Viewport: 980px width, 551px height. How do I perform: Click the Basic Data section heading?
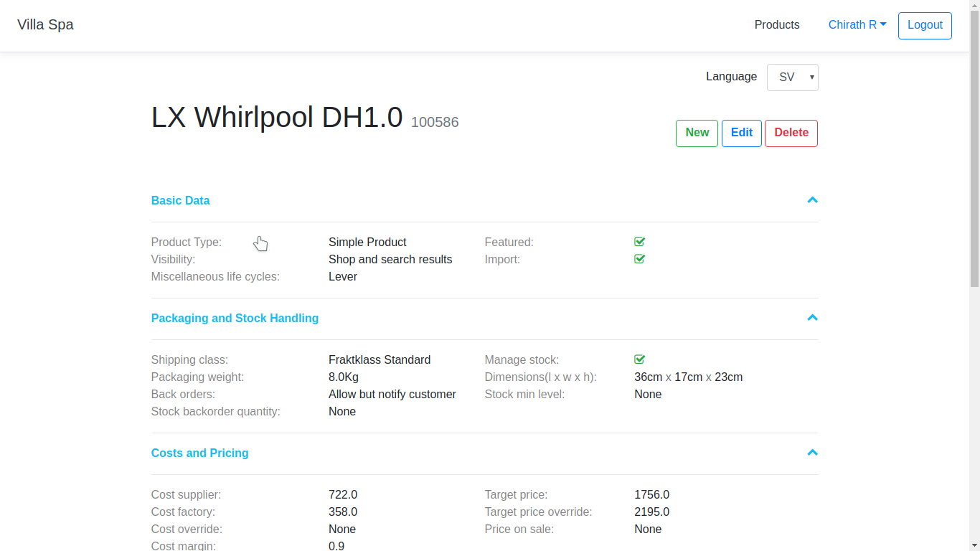click(180, 201)
